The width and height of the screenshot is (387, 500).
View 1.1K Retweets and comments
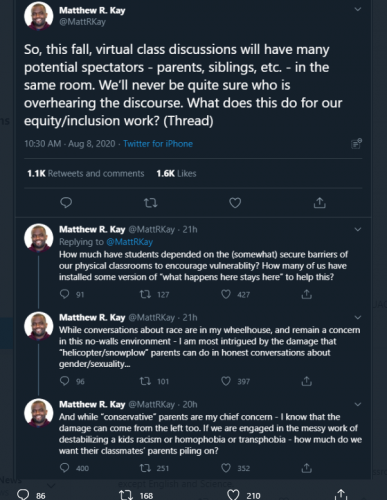86,173
